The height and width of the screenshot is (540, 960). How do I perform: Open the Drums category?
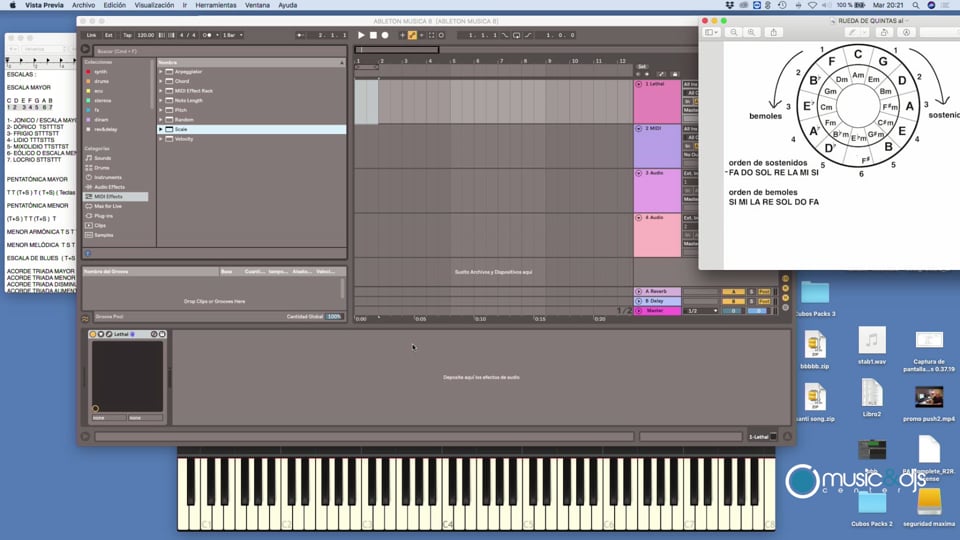pos(102,168)
